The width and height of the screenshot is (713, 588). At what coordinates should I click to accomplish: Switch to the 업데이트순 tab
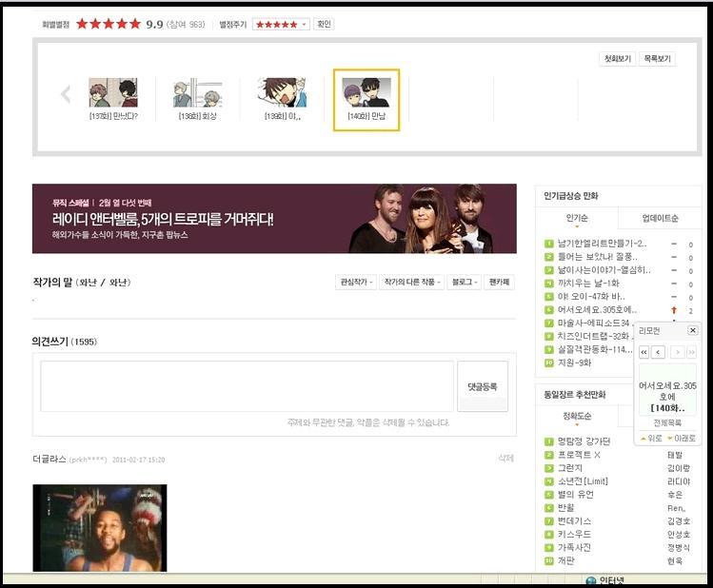pyautogui.click(x=660, y=219)
